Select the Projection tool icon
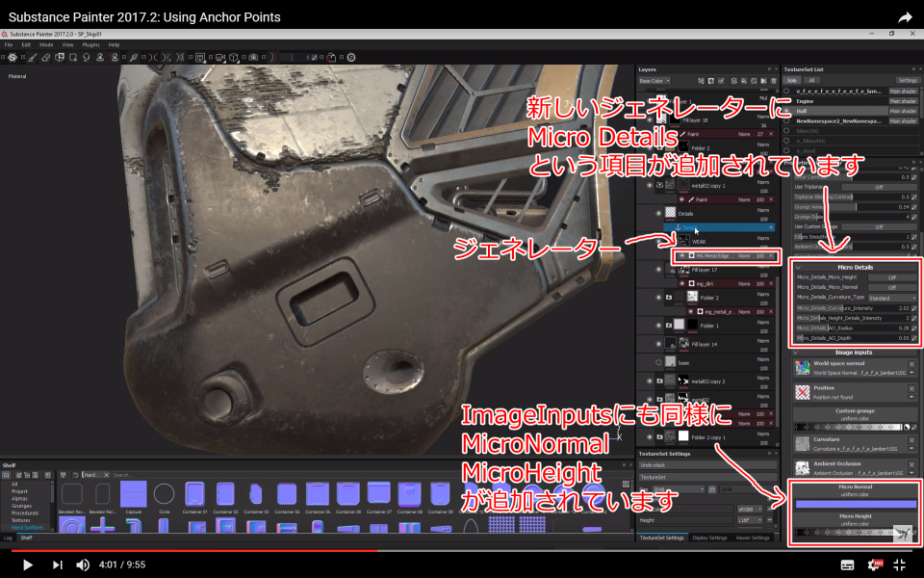The width and height of the screenshot is (924, 578). pos(61,57)
